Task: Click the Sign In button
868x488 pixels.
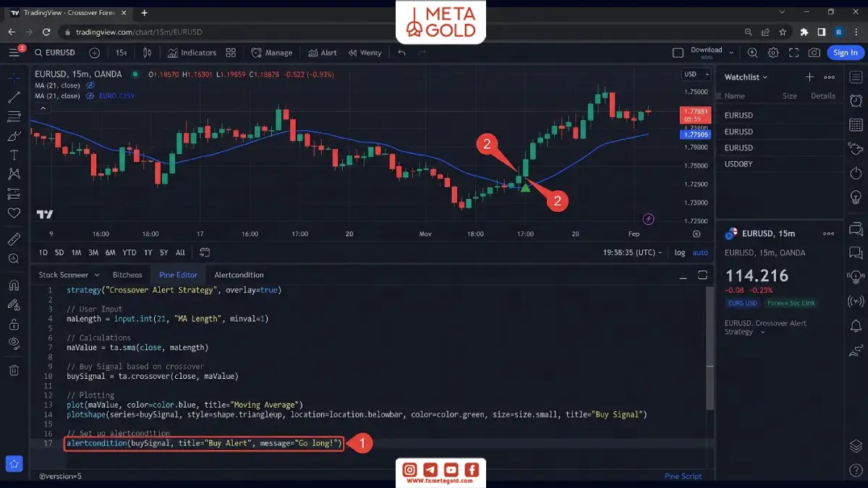Action: (845, 52)
